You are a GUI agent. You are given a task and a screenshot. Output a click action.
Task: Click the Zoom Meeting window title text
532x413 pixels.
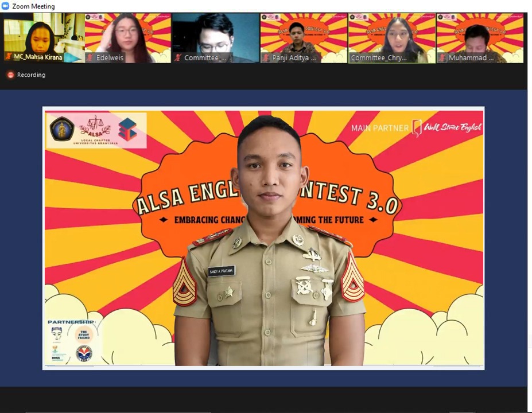click(x=33, y=6)
